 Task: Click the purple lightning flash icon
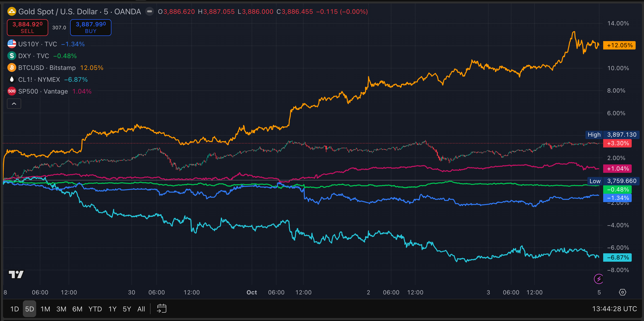pyautogui.click(x=598, y=279)
